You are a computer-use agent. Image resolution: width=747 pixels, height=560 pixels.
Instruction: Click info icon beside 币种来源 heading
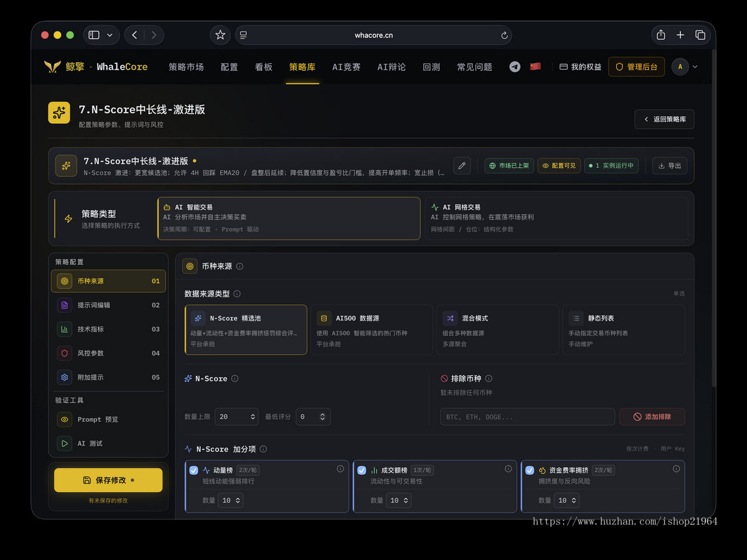[240, 266]
